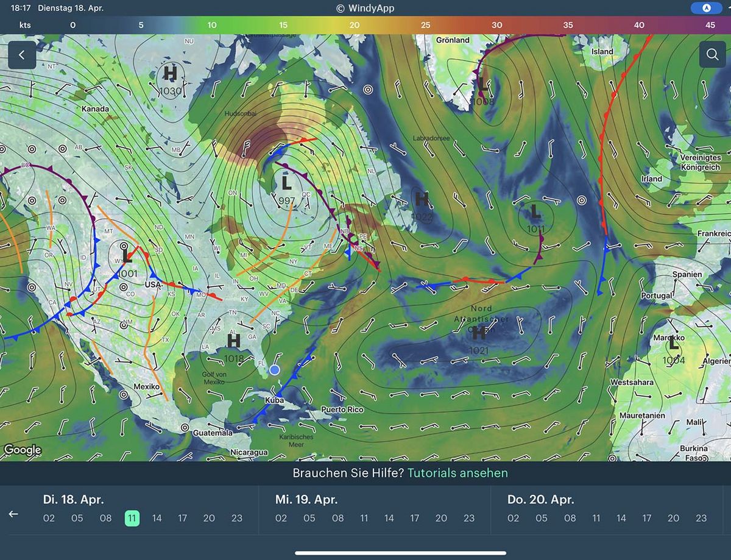Viewport: 731px width, 560px height.
Task: Select Di. 18. Apr. date heading
Action: [74, 500]
